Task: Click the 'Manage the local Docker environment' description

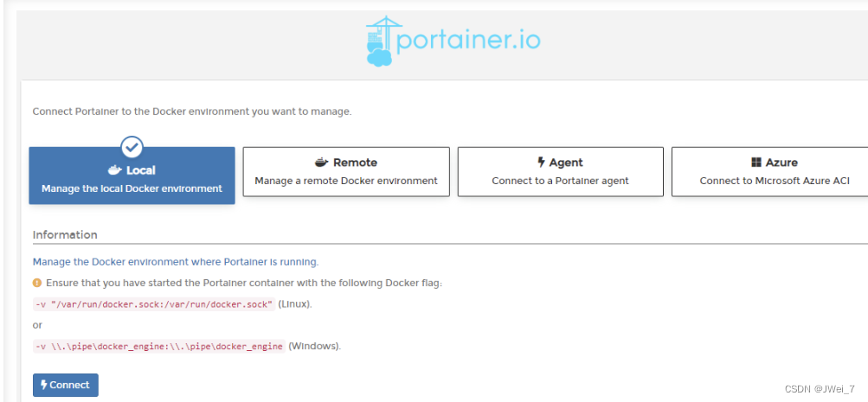Action: (x=132, y=188)
